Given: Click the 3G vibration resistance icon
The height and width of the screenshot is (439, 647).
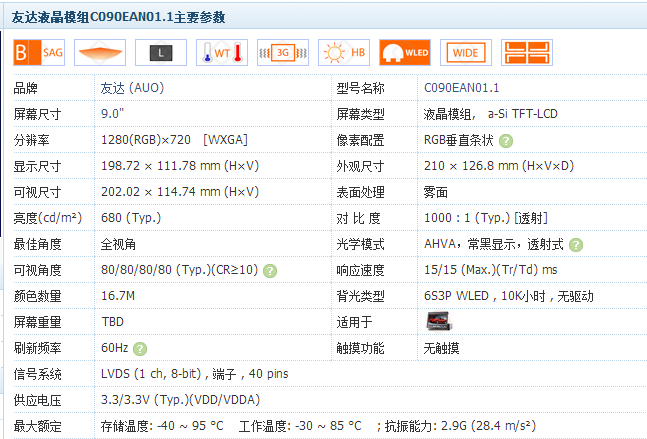Looking at the screenshot, I should click(282, 52).
